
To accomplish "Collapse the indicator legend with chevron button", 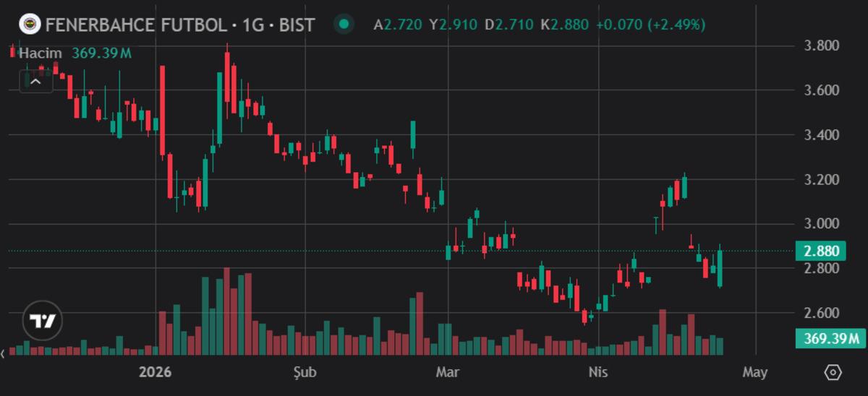I will pos(36,82).
